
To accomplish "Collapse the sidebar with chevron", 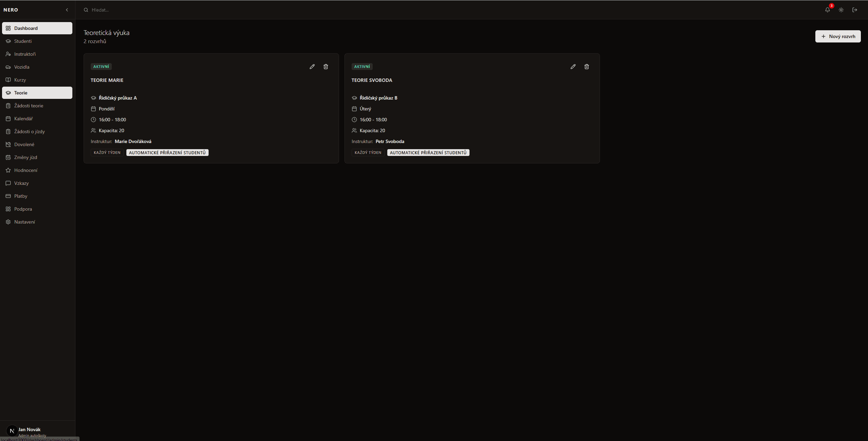I will [67, 10].
